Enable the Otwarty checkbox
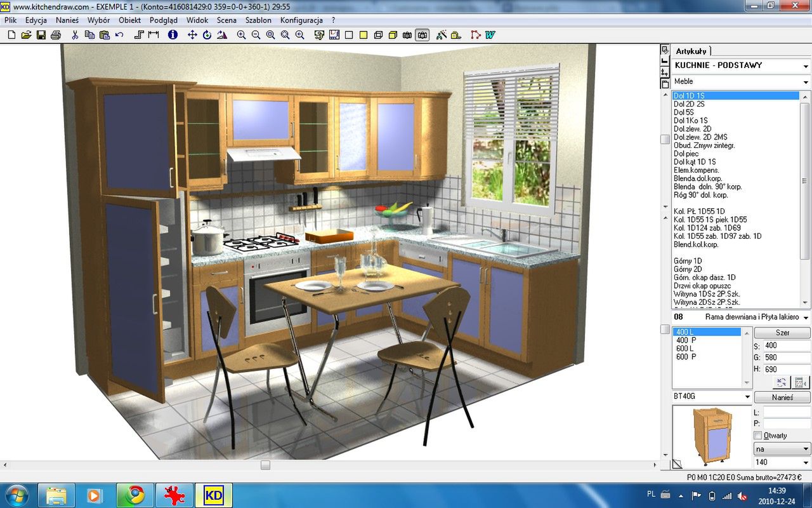Viewport: 812px width, 508px height. point(757,435)
